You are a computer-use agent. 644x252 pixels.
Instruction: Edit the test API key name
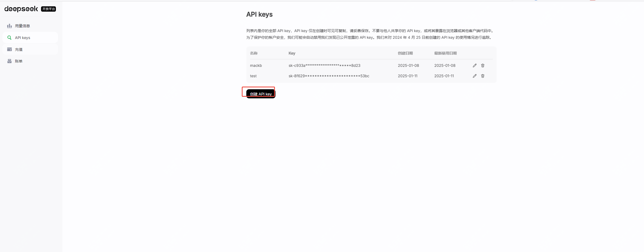(x=474, y=76)
